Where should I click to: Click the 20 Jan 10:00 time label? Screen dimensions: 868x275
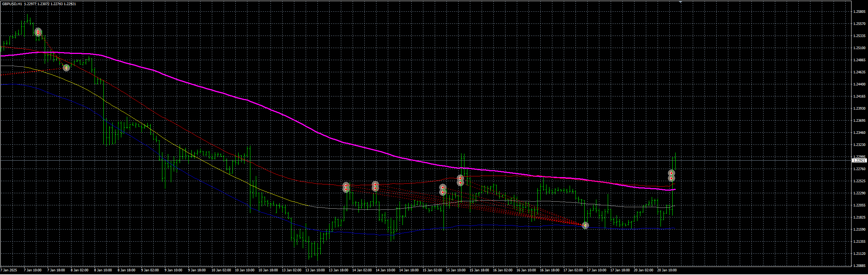click(x=667, y=270)
